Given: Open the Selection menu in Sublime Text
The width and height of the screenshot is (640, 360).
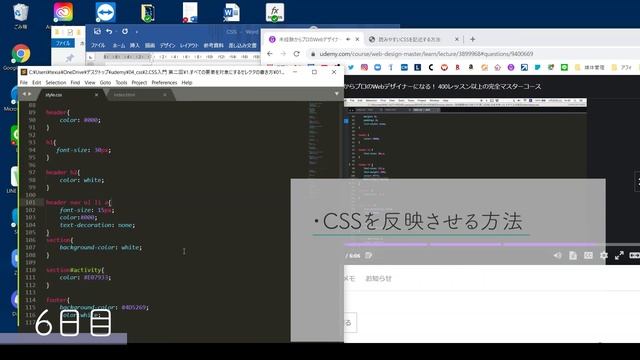Looking at the screenshot, I should pos(56,82).
